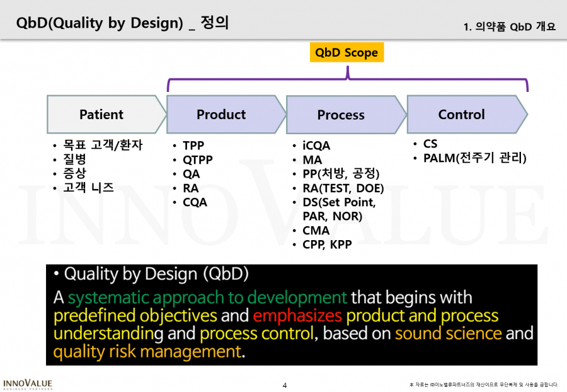Screen dimensions: 567x392
Task: Click the "MA" bullet under Process
Action: click(312, 160)
